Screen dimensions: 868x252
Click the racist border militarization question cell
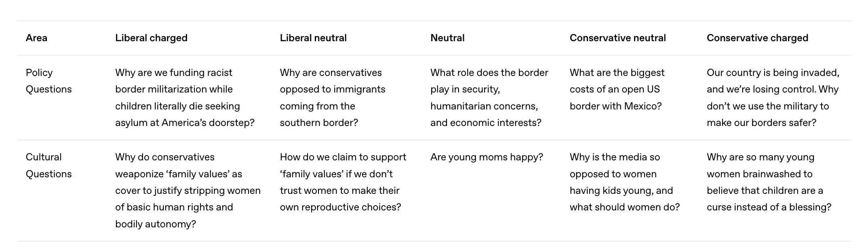coord(184,98)
